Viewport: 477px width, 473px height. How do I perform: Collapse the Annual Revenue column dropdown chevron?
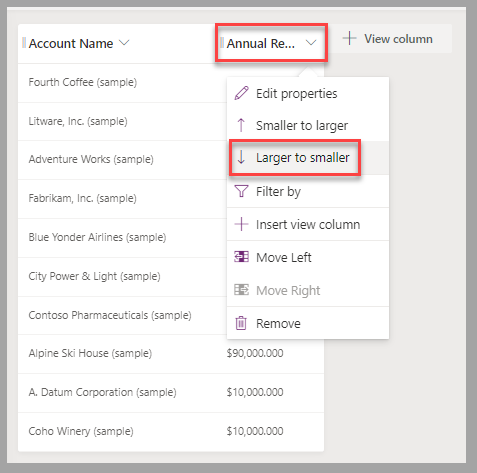click(x=311, y=43)
